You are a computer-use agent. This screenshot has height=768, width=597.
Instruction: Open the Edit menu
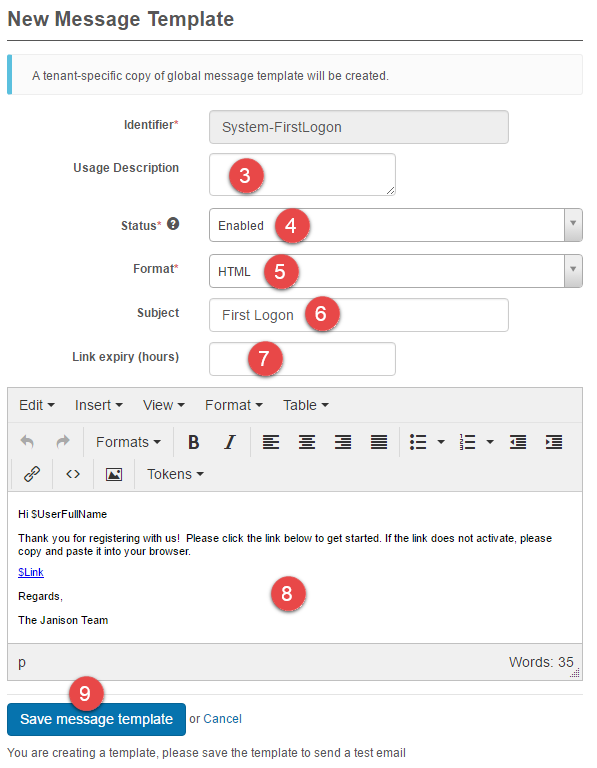[37, 405]
